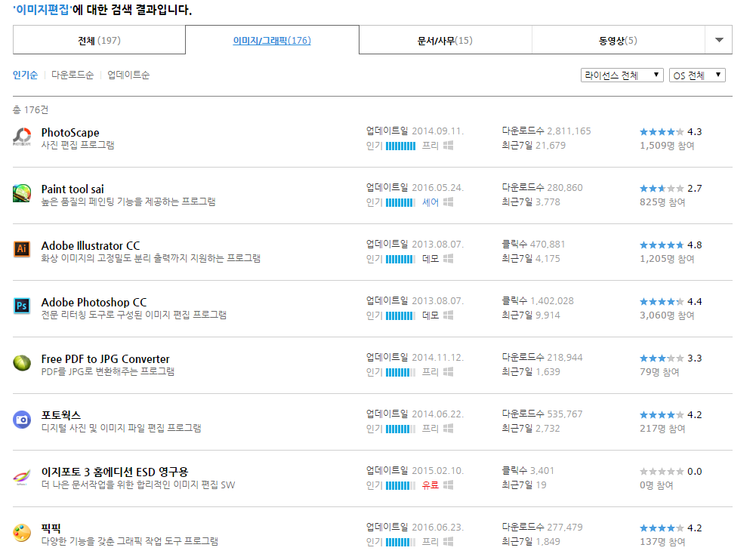
Task: Click the PhotoScape popularity bar
Action: [400, 146]
